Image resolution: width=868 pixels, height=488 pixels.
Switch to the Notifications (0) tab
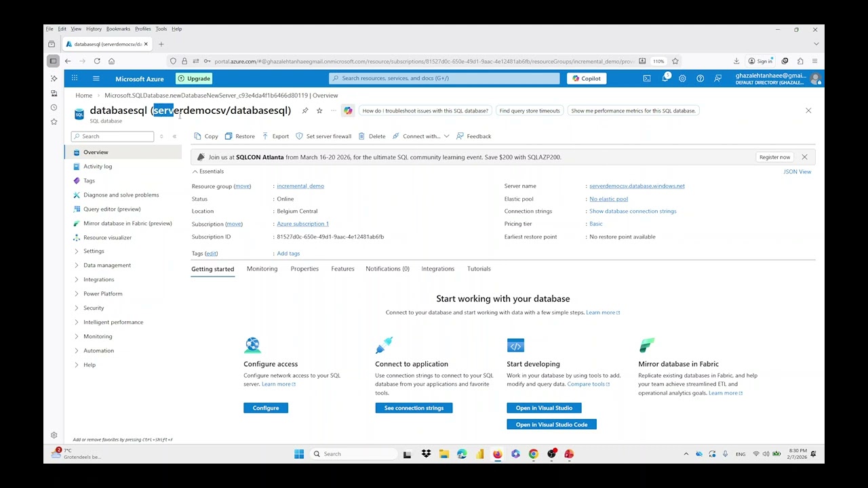coord(387,269)
